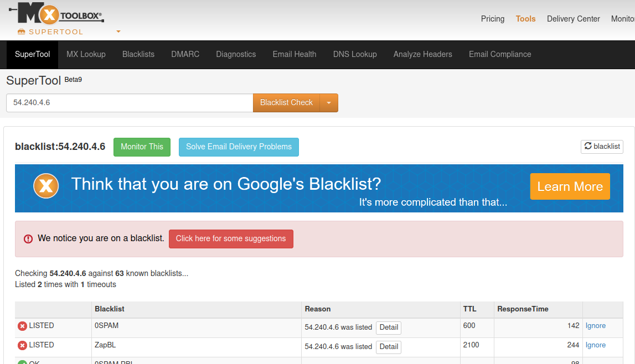
Task: Click the red LISTED icon for ZapBL
Action: pos(22,345)
